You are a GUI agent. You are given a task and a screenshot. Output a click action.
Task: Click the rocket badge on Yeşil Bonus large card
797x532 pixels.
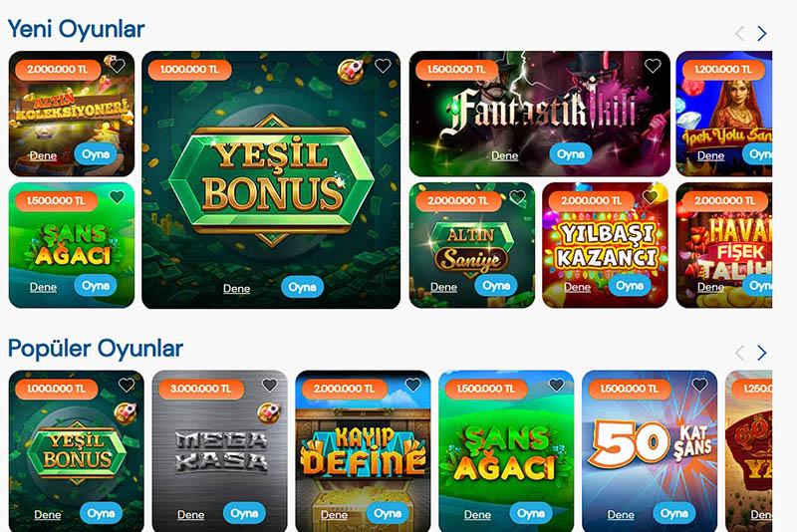[351, 71]
